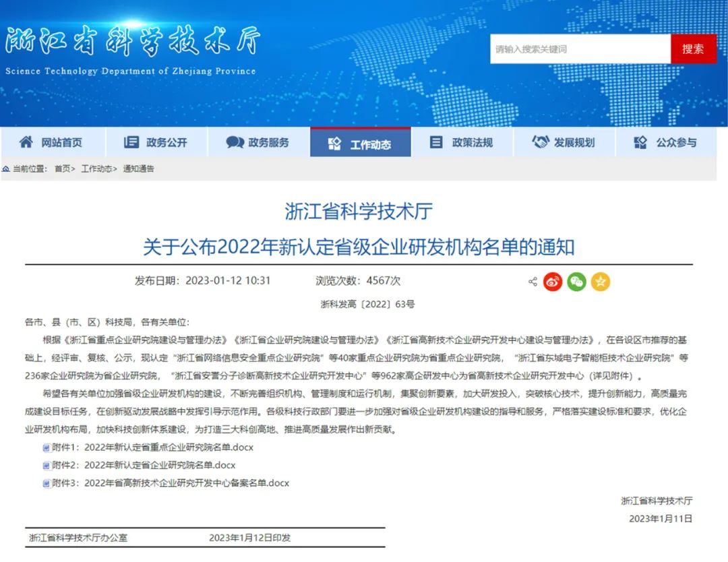This screenshot has height=562, width=728.
Task: Click the handshake icon for 发展规划
Action: (x=540, y=142)
